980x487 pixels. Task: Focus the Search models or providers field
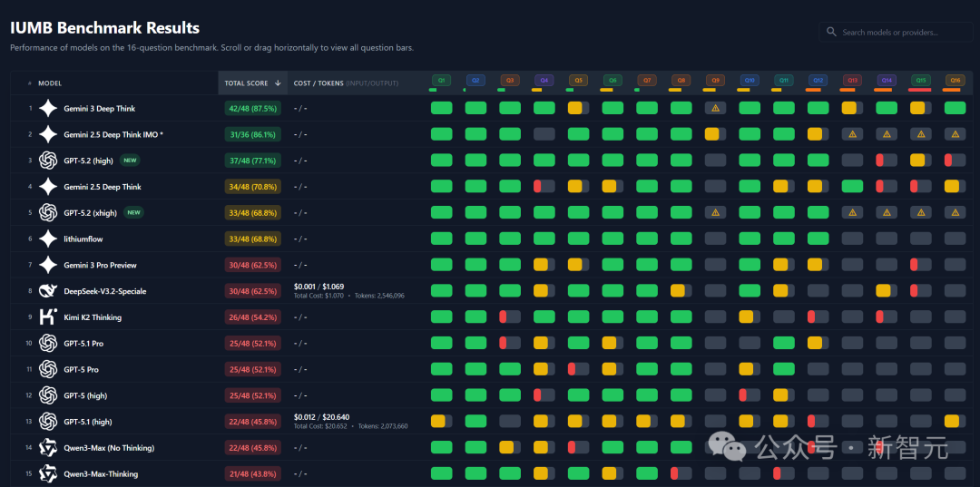pyautogui.click(x=894, y=32)
